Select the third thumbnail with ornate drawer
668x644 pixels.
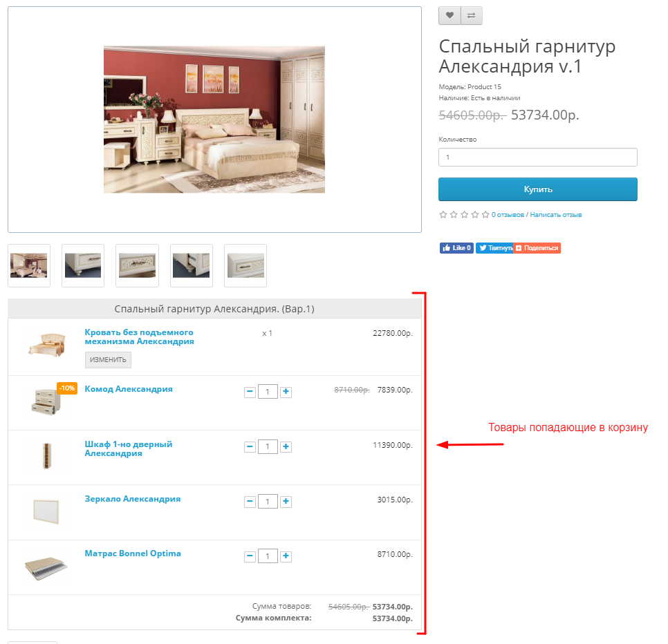pos(137,265)
